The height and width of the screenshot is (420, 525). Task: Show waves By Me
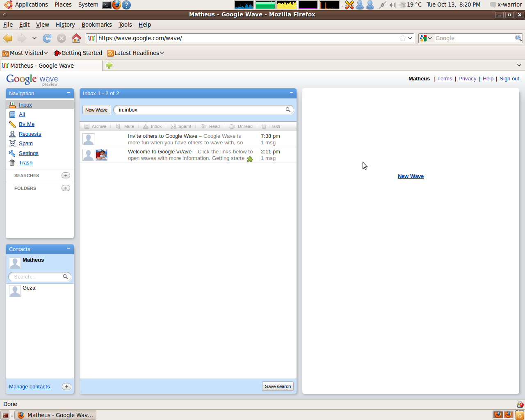[27, 124]
